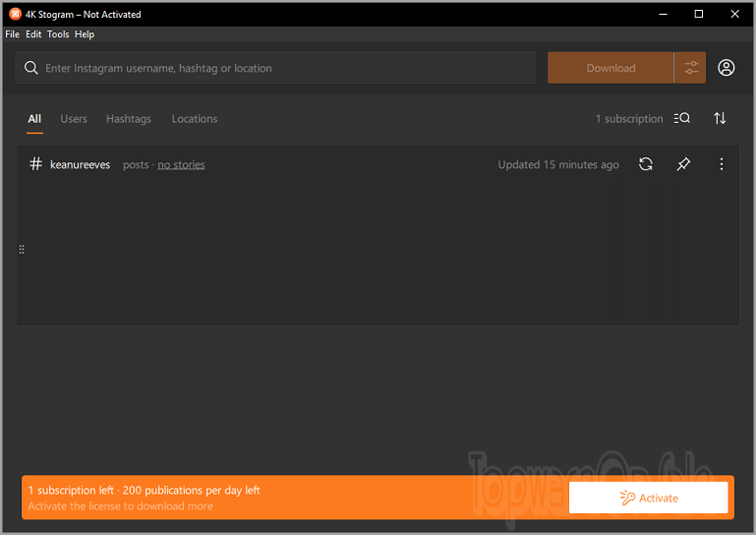Click the Download button
Image resolution: width=756 pixels, height=535 pixels.
pyautogui.click(x=611, y=68)
